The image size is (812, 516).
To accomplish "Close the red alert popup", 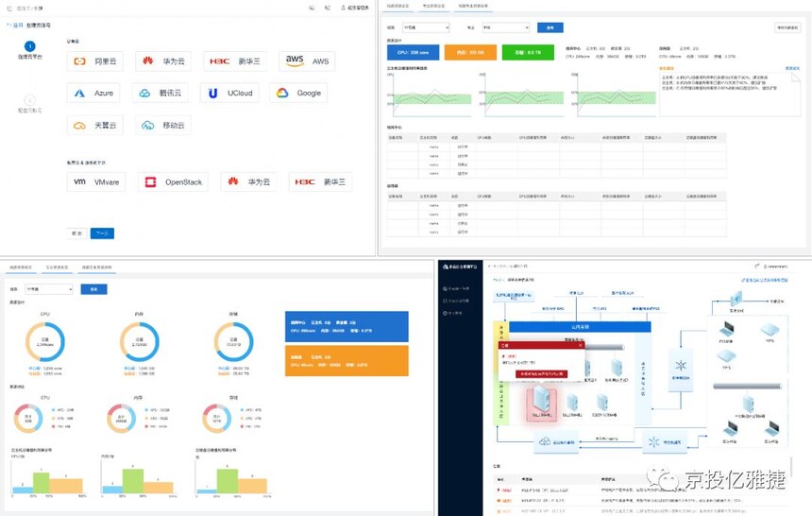I will pos(580,345).
